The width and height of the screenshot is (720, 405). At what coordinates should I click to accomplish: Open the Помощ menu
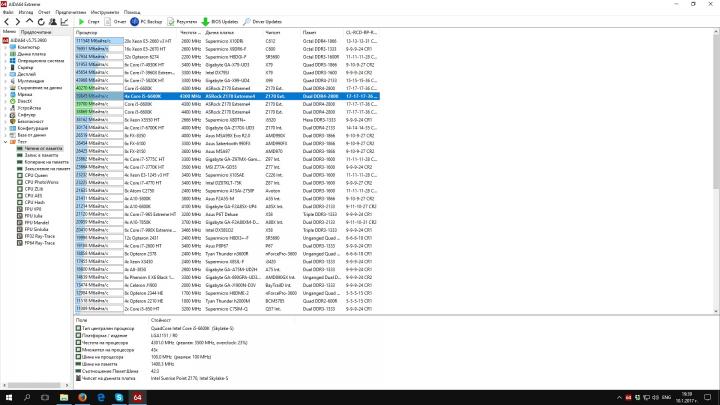tap(132, 12)
